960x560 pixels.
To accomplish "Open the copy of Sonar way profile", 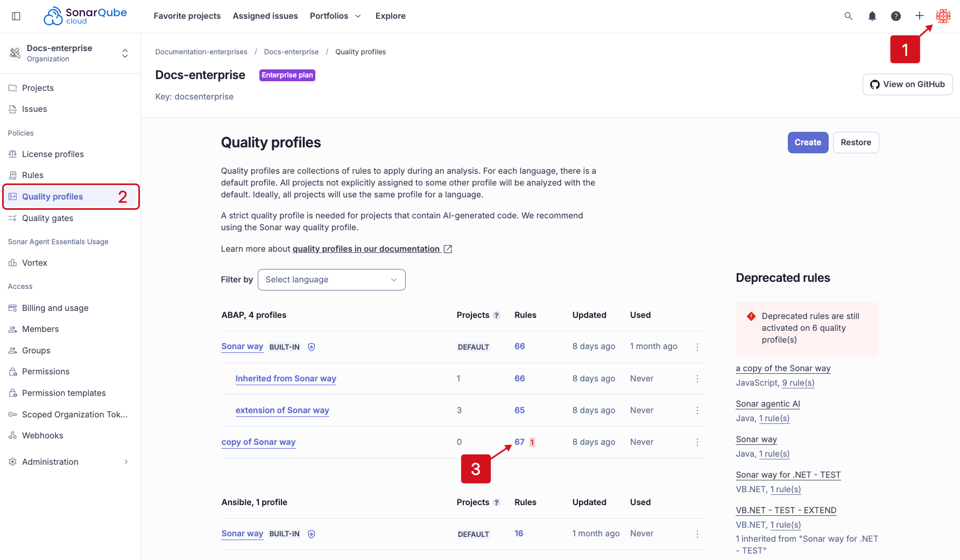I will (x=258, y=442).
